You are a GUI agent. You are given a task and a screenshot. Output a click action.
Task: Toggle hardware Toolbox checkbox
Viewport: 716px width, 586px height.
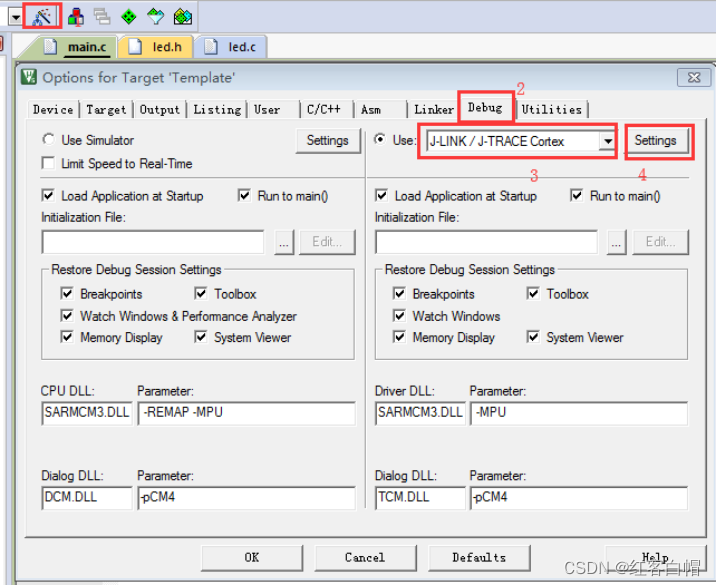pos(533,293)
